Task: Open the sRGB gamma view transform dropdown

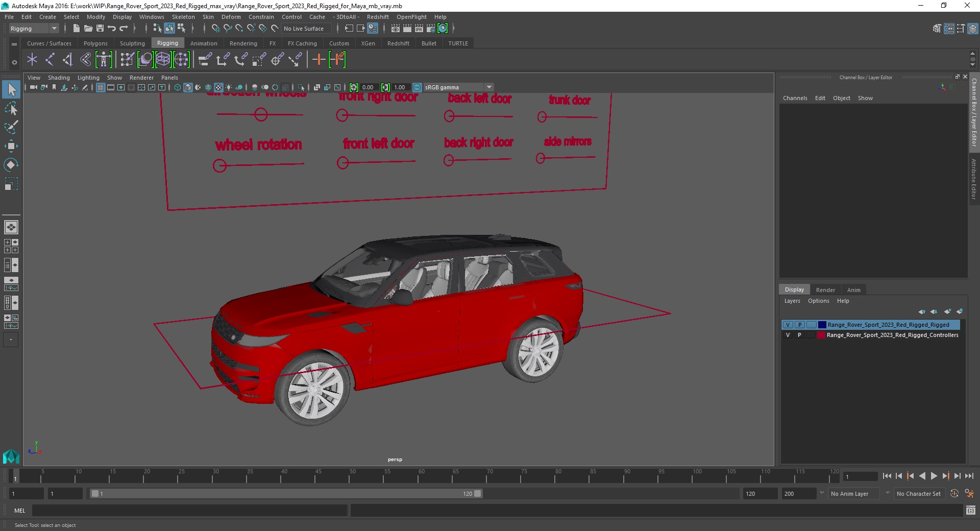Action: pyautogui.click(x=458, y=87)
